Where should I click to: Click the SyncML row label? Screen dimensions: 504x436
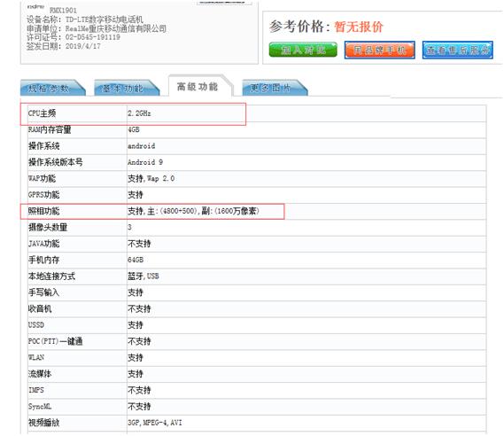click(40, 407)
